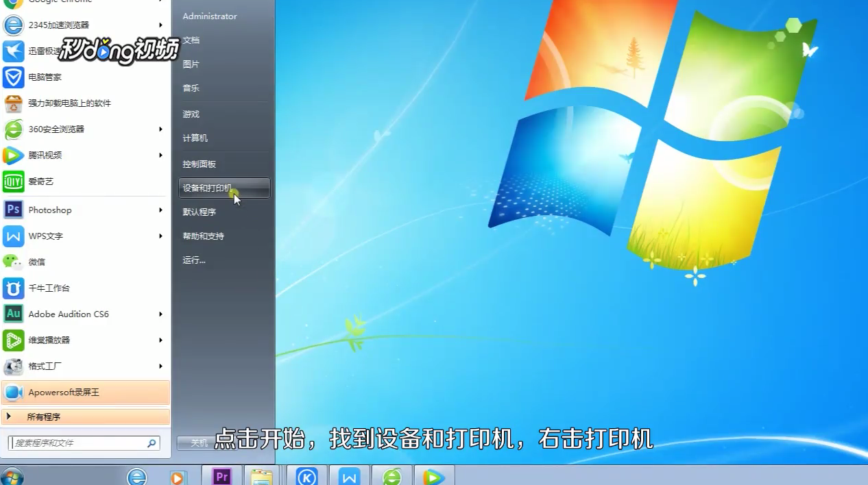
Task: Open 格式工厂 program entry
Action: pos(85,366)
